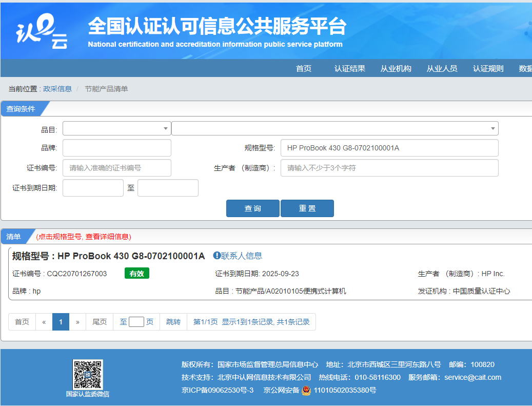The image size is (532, 406).
Task: Click the 首页 pagination button
Action: click(22, 322)
